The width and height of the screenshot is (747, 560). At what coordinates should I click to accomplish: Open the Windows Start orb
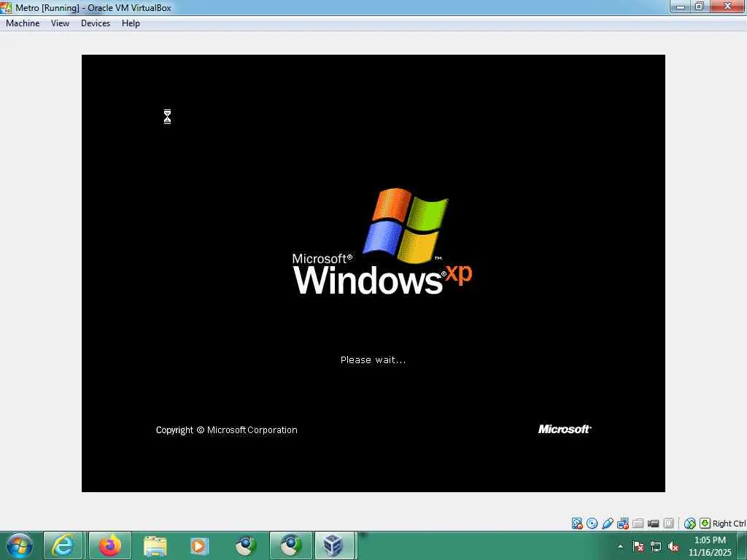[19, 545]
